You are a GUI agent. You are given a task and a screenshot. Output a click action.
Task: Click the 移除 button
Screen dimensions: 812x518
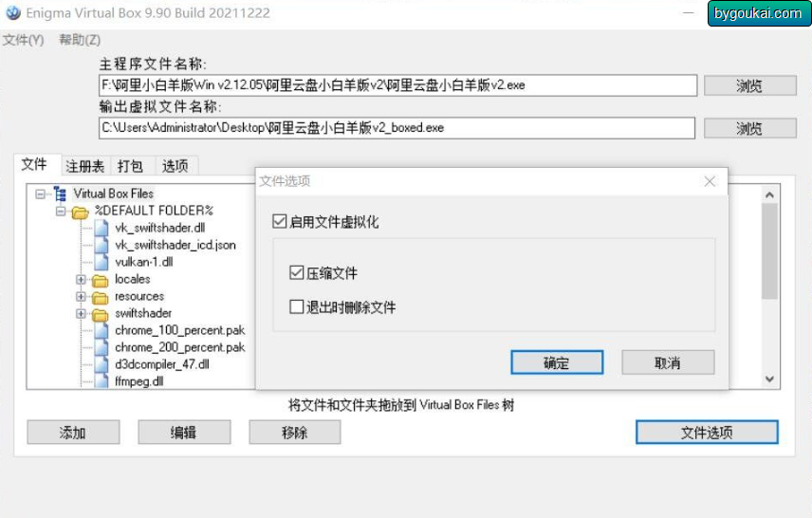pyautogui.click(x=295, y=432)
